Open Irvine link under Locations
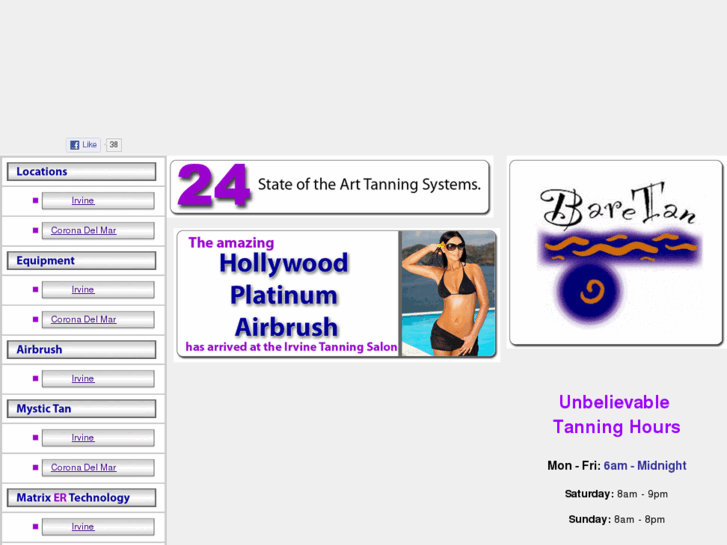Viewport: 727px width, 545px height. coord(83,200)
